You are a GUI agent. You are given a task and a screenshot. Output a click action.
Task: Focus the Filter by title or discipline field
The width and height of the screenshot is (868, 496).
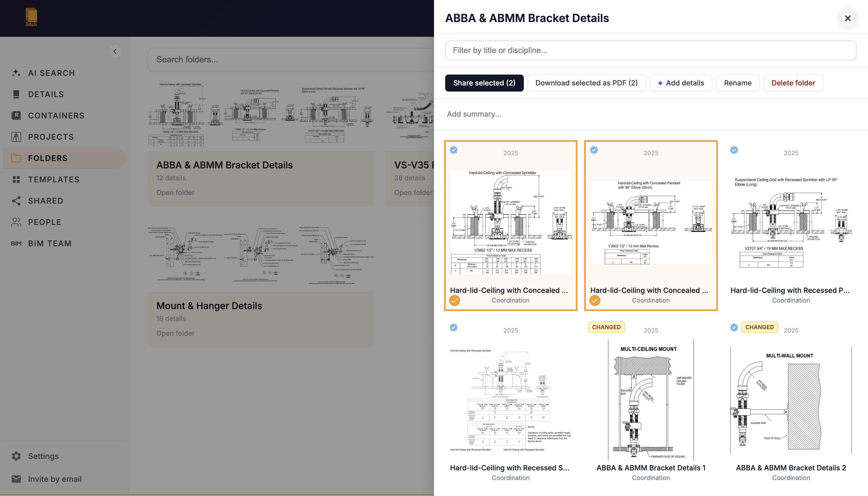651,50
